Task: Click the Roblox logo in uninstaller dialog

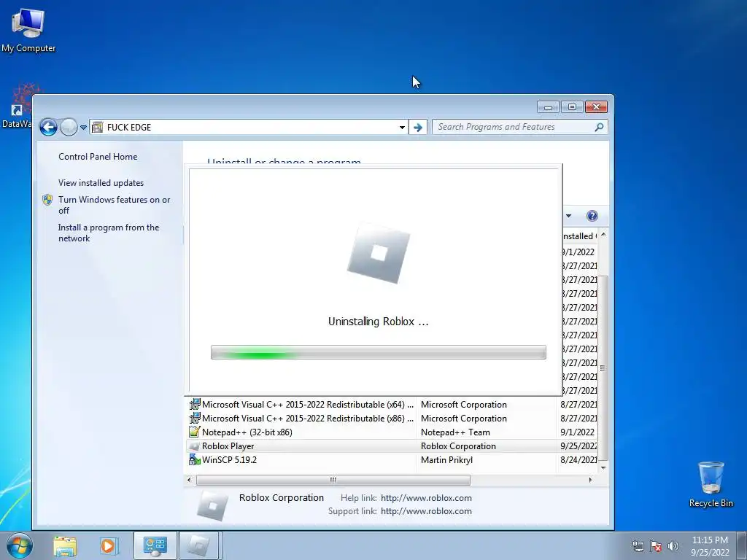Action: pos(379,253)
